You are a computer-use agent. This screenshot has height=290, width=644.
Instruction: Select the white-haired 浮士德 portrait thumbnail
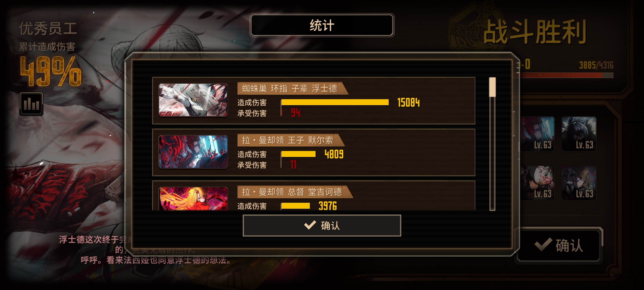click(x=193, y=100)
